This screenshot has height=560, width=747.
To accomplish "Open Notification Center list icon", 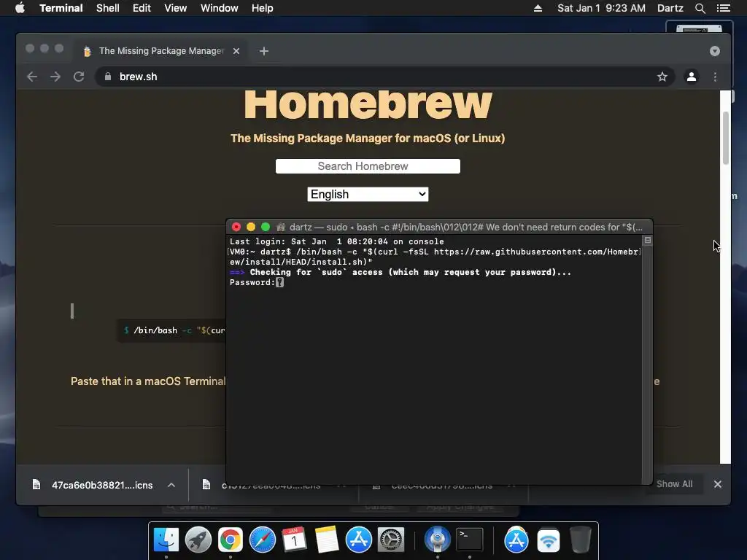I will click(x=723, y=8).
